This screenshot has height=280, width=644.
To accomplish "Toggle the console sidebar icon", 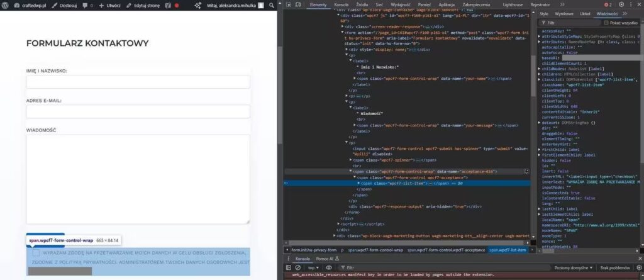I will click(289, 267).
